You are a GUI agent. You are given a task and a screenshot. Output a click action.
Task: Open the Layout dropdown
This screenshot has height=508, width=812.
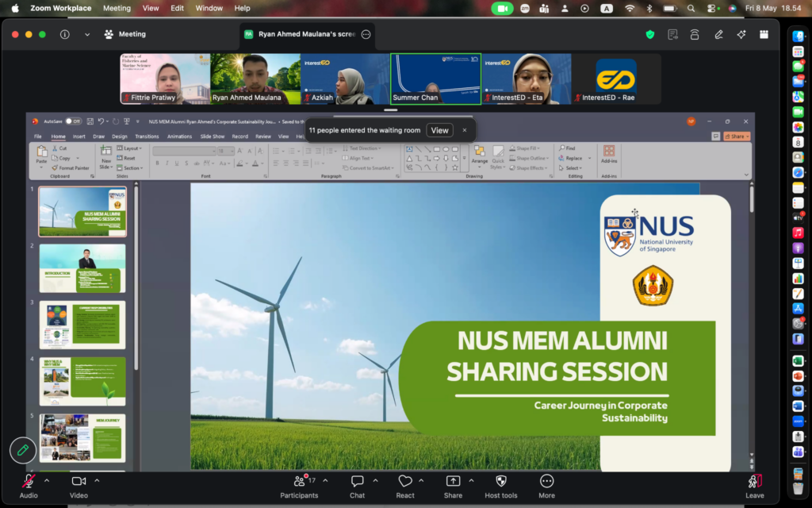pyautogui.click(x=129, y=148)
